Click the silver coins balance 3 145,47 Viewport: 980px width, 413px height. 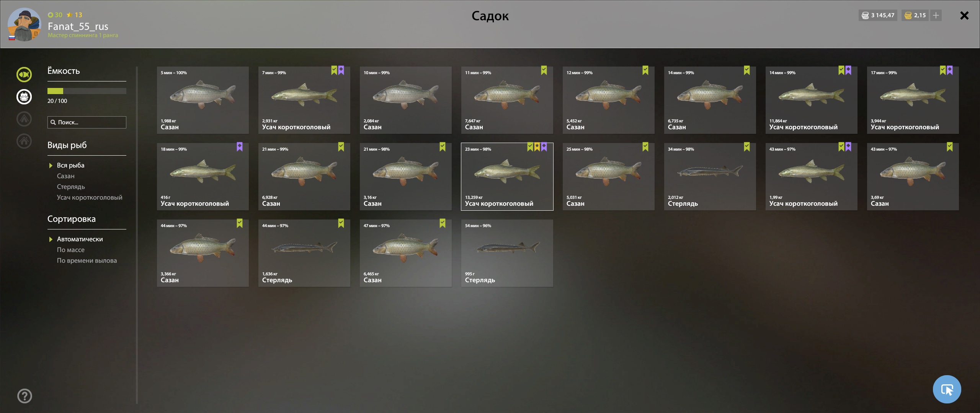[x=878, y=15]
